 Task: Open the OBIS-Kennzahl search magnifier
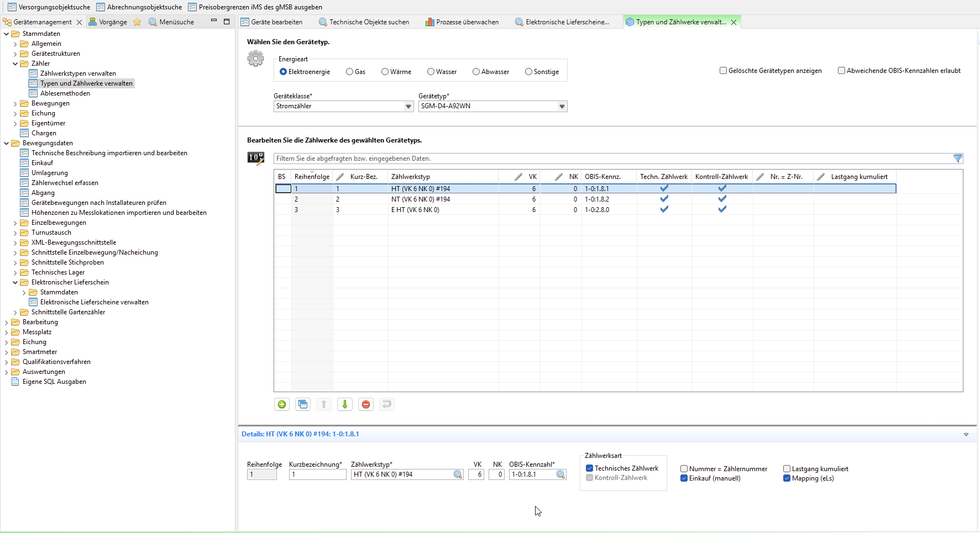click(560, 474)
